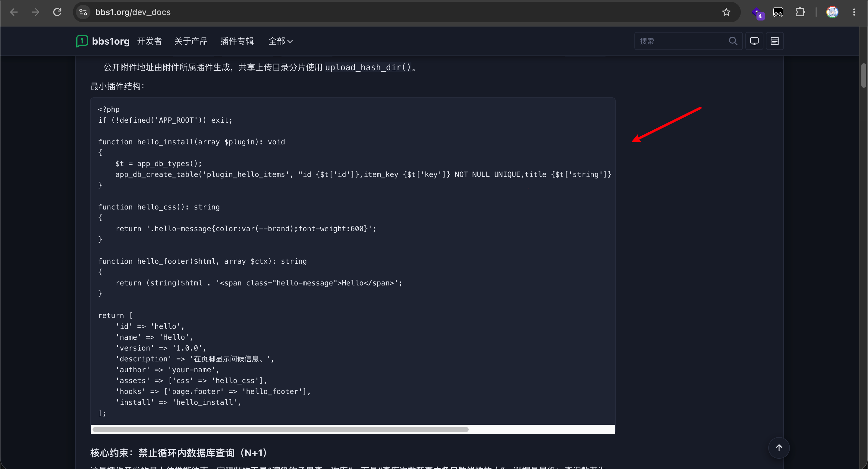Click the "'version' => '1.0.0'," line

click(x=161, y=348)
